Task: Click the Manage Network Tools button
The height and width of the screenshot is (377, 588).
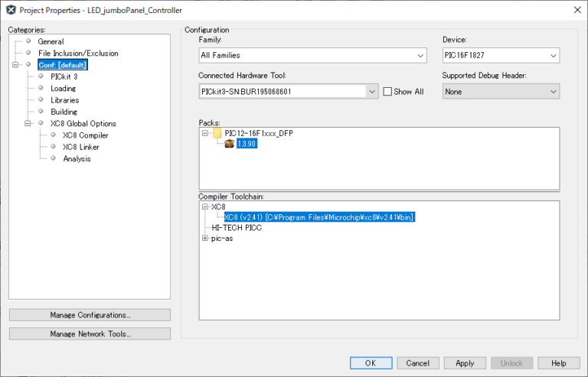Action: [x=90, y=333]
